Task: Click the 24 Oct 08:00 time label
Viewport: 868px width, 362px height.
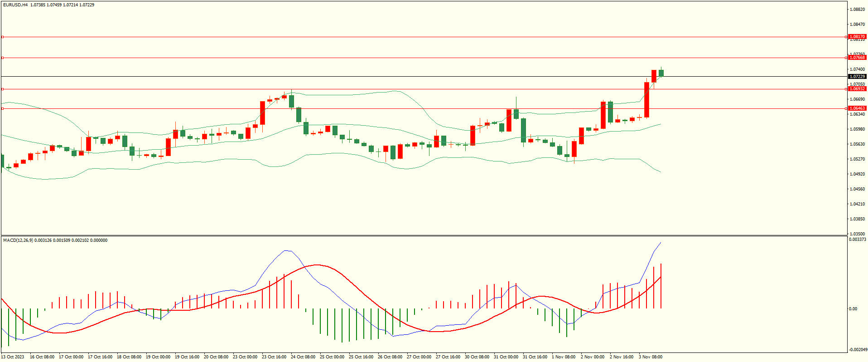Action: click(303, 357)
